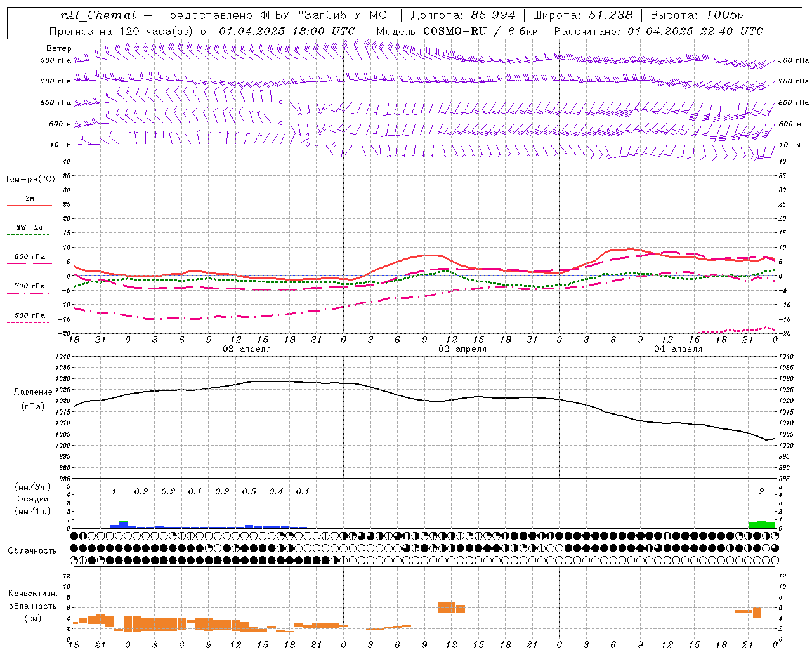Select the Облачность cloudiness row label

[32, 551]
